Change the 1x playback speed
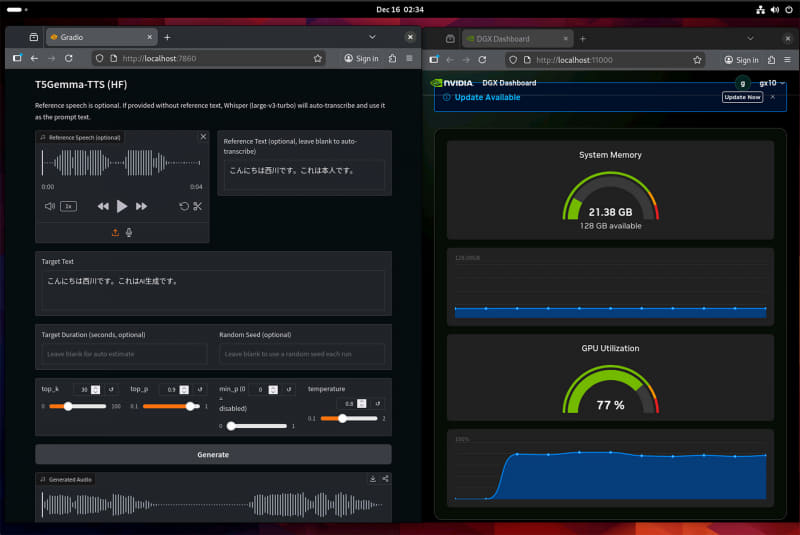The width and height of the screenshot is (800, 535). pos(68,206)
